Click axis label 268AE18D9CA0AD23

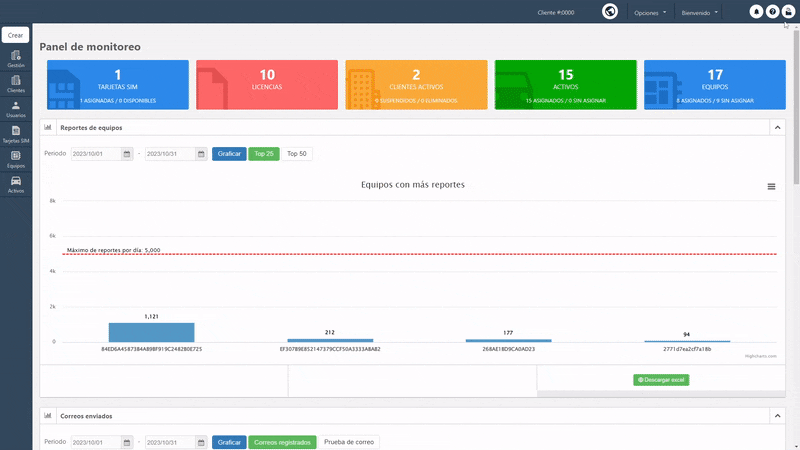[x=509, y=349]
